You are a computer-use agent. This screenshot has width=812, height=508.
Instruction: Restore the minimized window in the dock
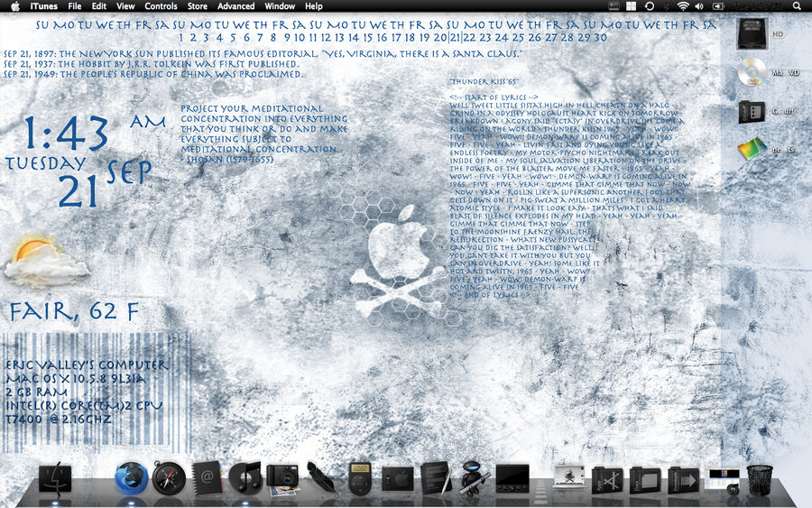[x=723, y=479]
